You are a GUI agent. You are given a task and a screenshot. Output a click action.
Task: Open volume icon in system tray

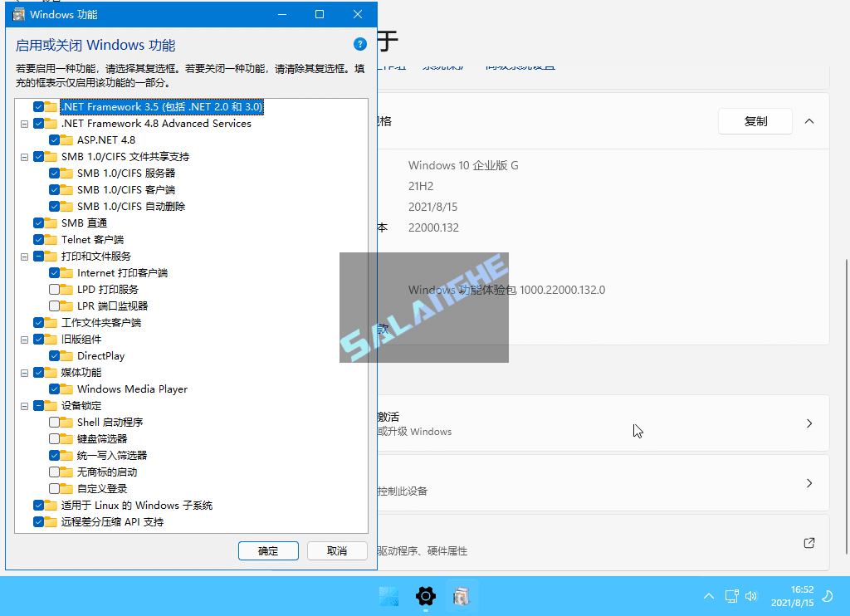(750, 596)
